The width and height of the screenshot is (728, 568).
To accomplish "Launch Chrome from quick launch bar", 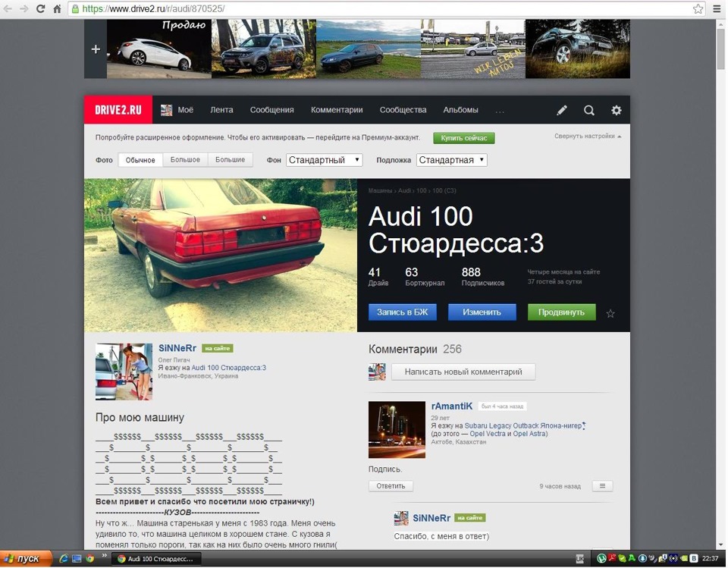I will [89, 559].
